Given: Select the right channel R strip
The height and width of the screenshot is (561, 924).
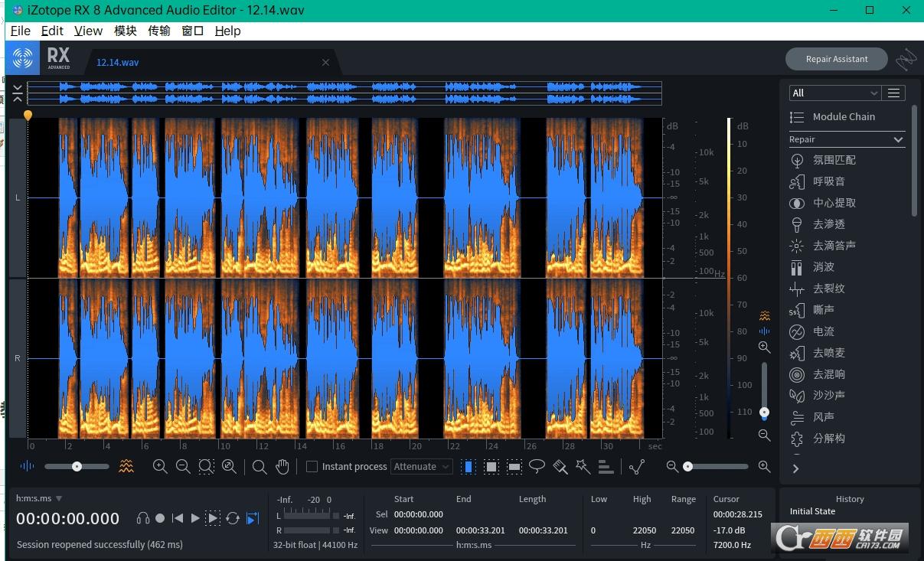Looking at the screenshot, I should coord(18,358).
